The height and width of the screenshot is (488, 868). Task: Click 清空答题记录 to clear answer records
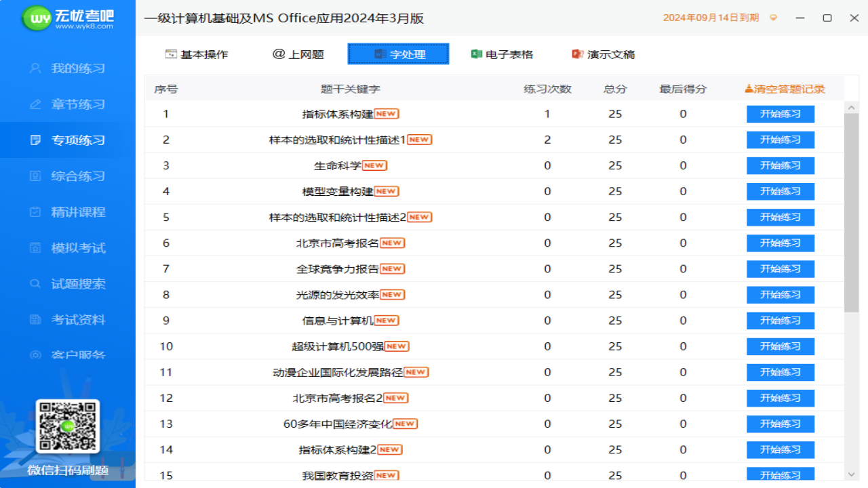tap(784, 88)
